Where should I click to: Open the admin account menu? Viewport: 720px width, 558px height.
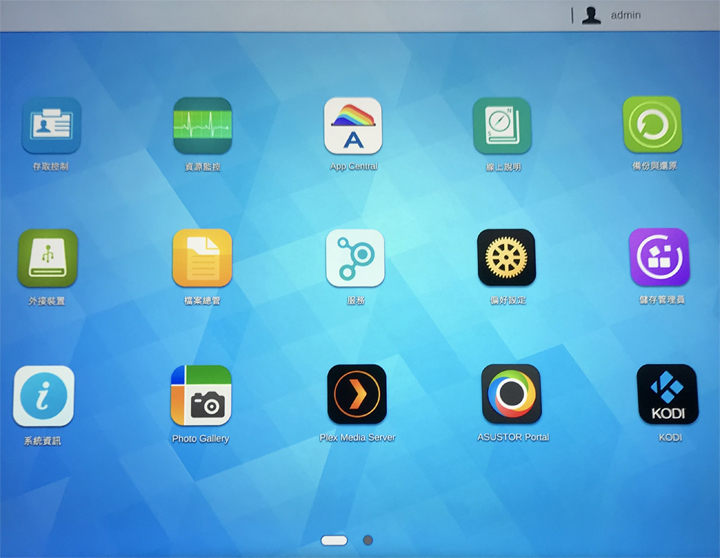tap(625, 15)
